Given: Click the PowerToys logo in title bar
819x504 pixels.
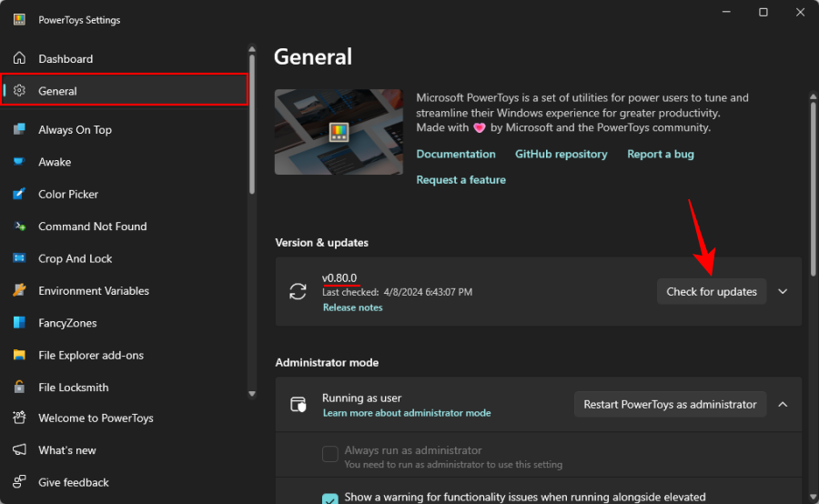Looking at the screenshot, I should click(19, 20).
